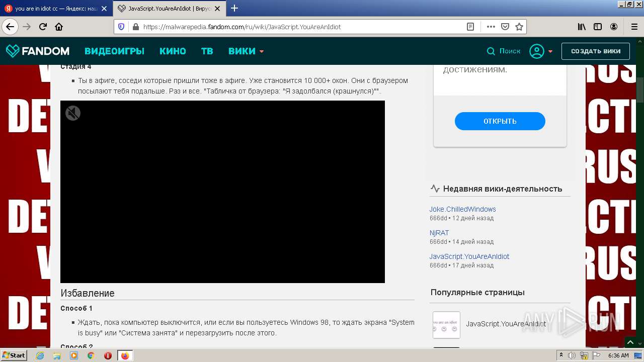
Task: Click the video player area
Action: pos(222,192)
